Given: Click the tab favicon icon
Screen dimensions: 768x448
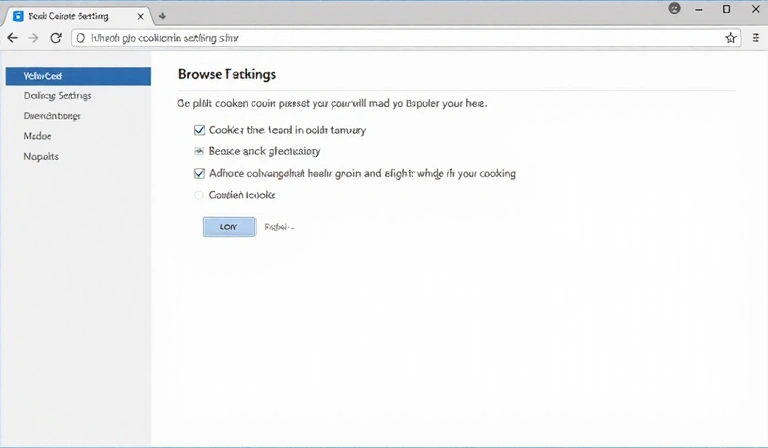Looking at the screenshot, I should pos(18,16).
